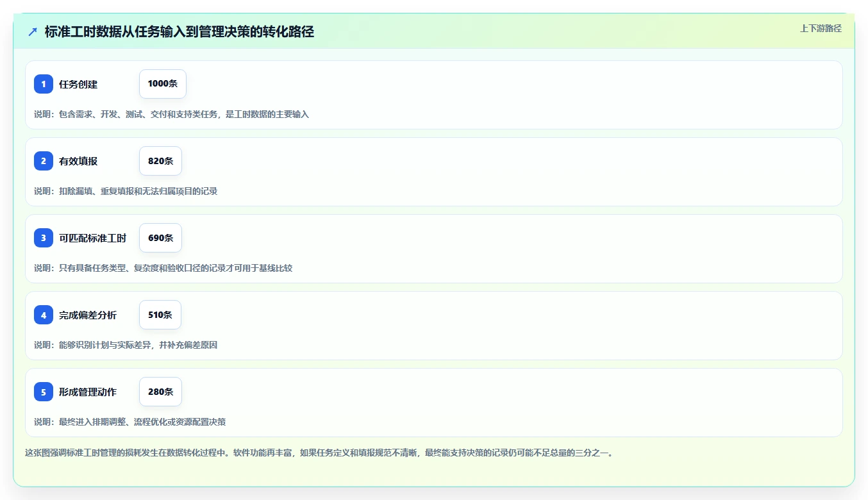The height and width of the screenshot is (500, 868).
Task: Click the arrow icon beside the title
Action: pyautogui.click(x=33, y=32)
